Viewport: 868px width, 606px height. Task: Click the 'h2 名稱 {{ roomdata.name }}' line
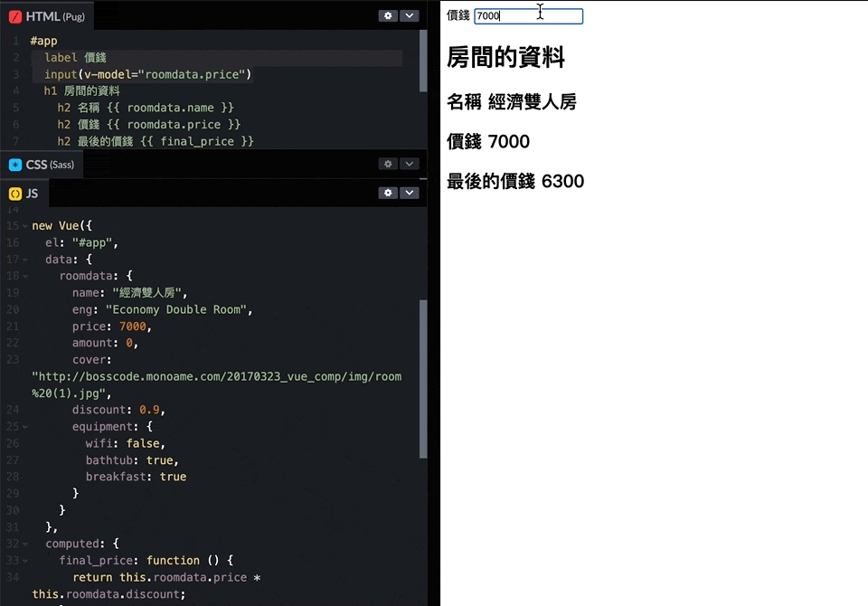146,108
